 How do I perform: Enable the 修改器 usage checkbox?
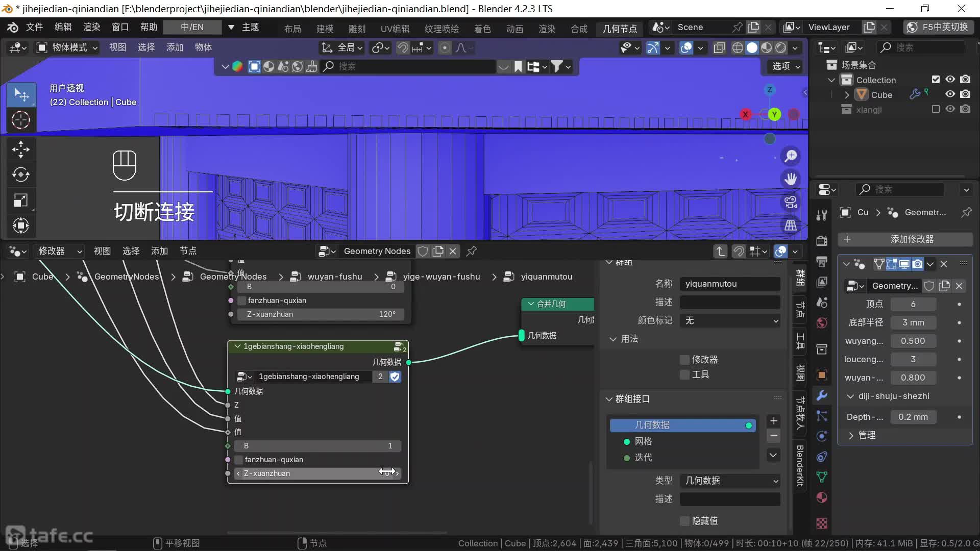coord(685,360)
